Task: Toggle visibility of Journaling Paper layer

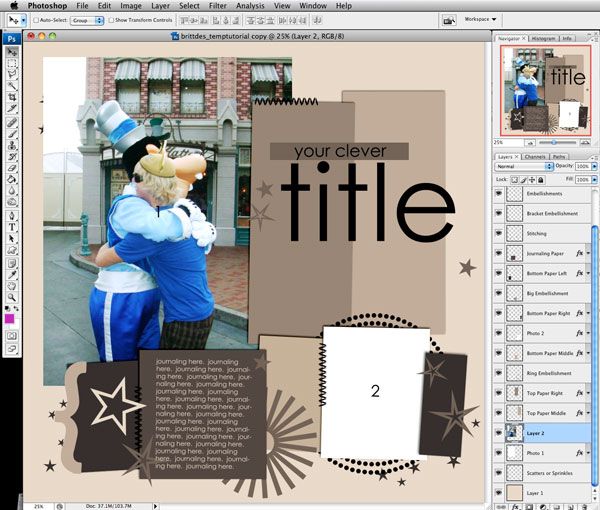Action: coord(499,253)
